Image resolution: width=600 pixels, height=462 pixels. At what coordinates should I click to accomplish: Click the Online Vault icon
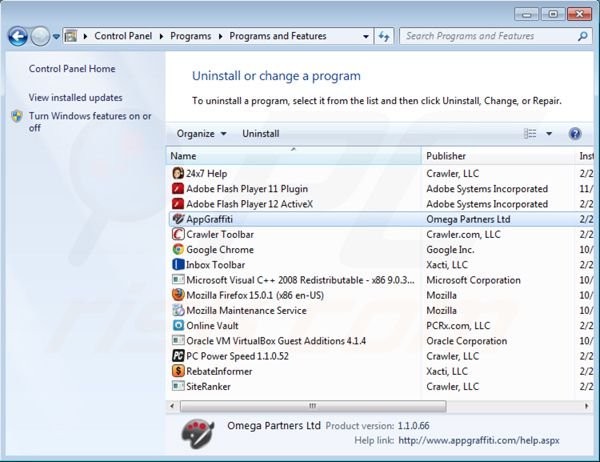tap(178, 325)
